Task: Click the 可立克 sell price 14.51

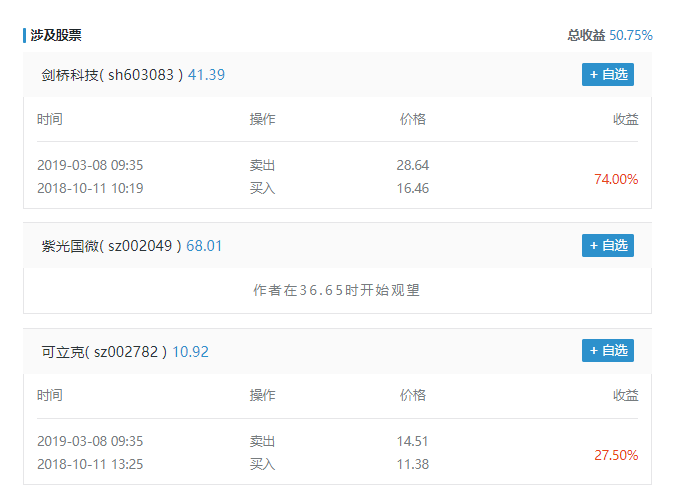Action: (x=413, y=441)
